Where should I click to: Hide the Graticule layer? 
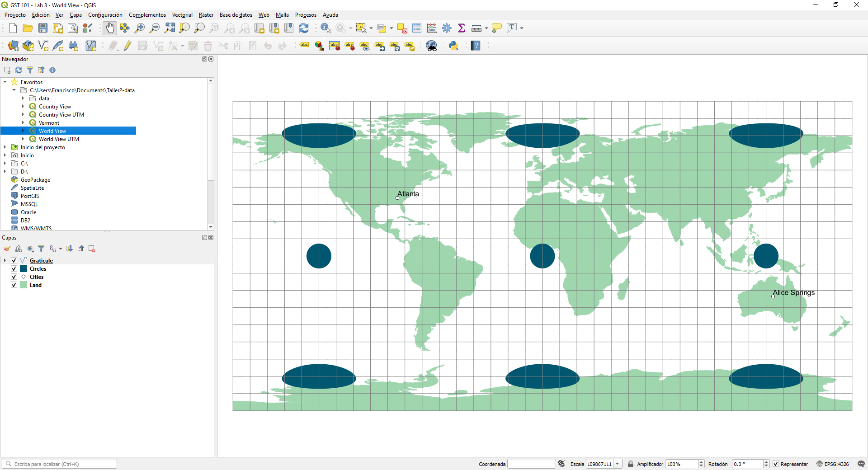[14, 261]
